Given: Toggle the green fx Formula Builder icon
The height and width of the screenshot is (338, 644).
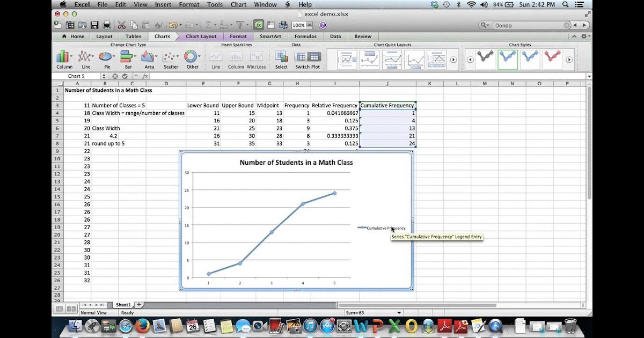Looking at the screenshot, I should (259, 25).
